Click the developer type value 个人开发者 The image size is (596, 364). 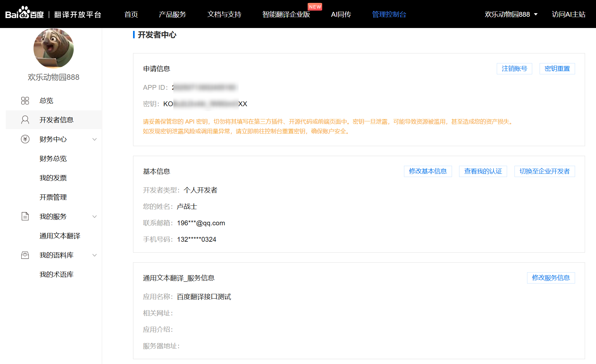pyautogui.click(x=200, y=190)
